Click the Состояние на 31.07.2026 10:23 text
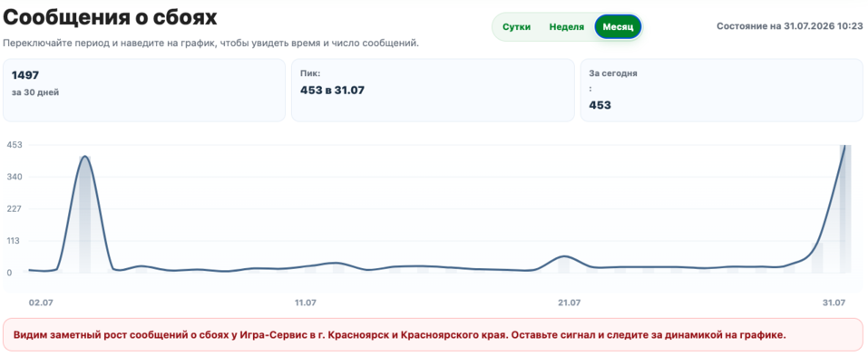The image size is (868, 356). [x=790, y=26]
